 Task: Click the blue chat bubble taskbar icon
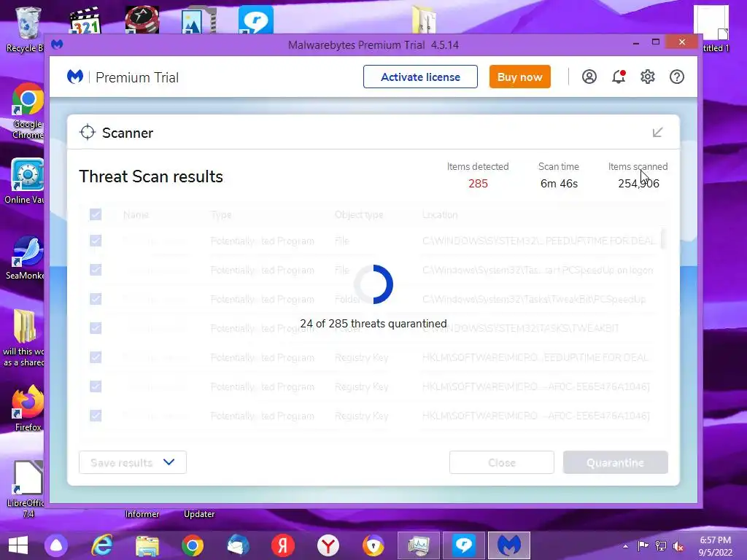point(463,545)
